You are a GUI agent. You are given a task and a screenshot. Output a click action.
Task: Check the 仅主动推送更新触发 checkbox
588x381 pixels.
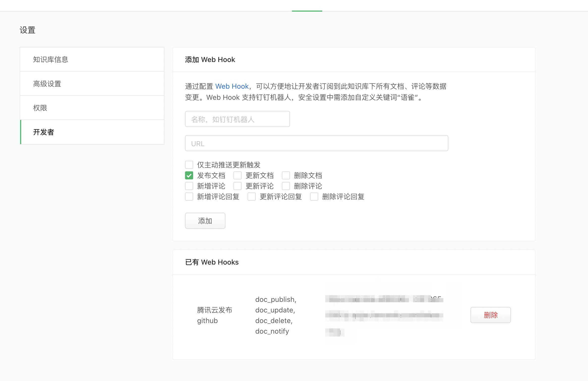(189, 165)
